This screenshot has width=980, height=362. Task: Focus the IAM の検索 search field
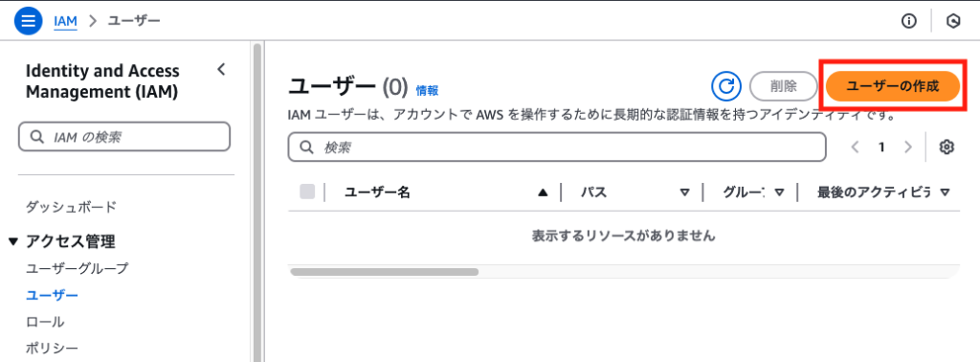click(124, 137)
